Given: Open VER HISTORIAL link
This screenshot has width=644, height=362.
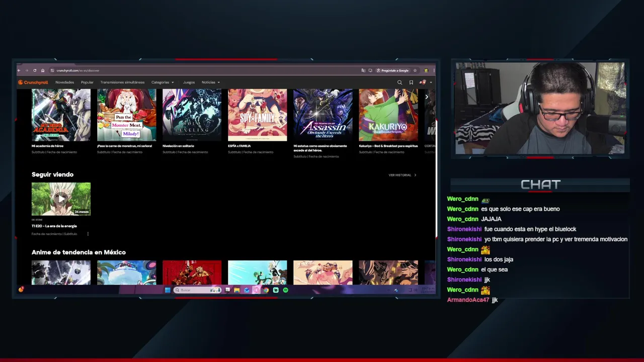Looking at the screenshot, I should click(402, 175).
